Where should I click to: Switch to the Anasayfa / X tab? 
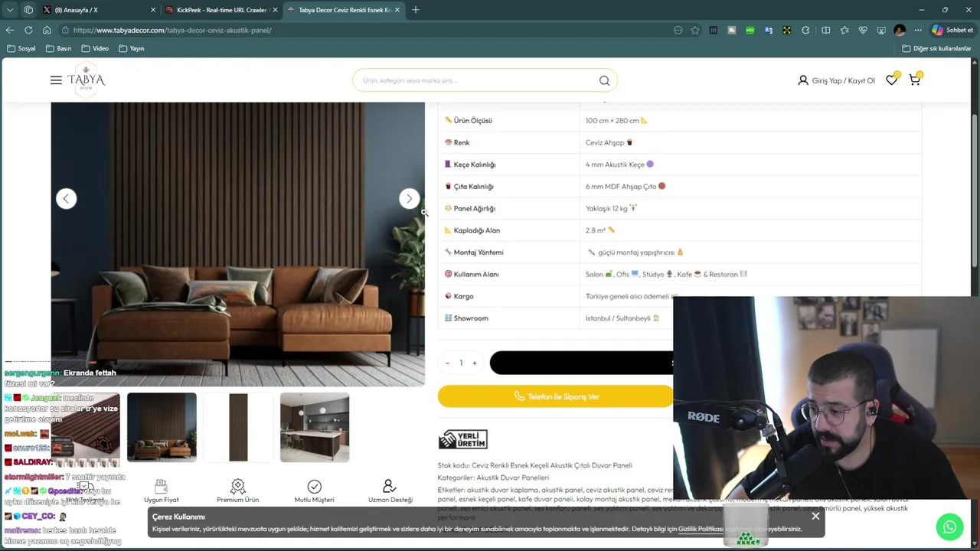98,10
